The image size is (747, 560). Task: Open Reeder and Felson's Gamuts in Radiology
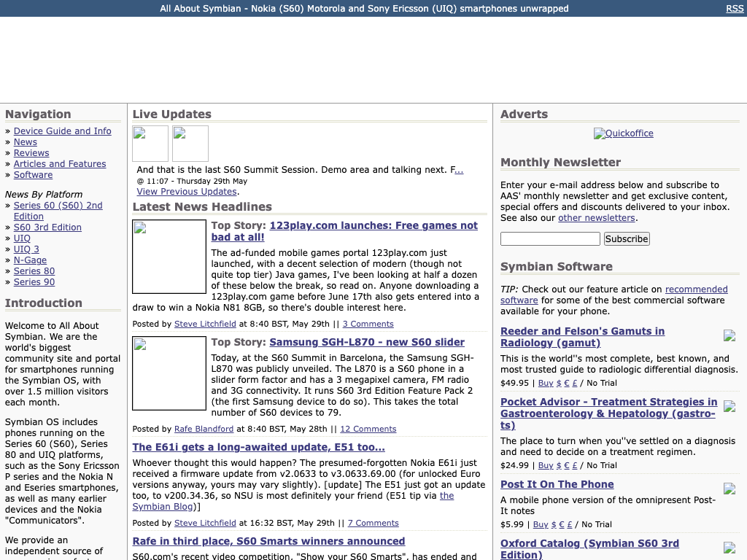582,337
